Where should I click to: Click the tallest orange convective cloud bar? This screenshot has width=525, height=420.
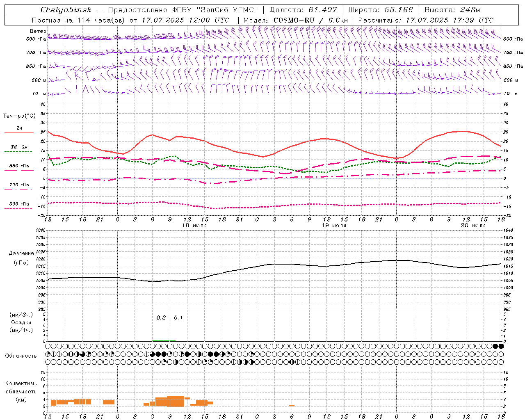click(176, 401)
